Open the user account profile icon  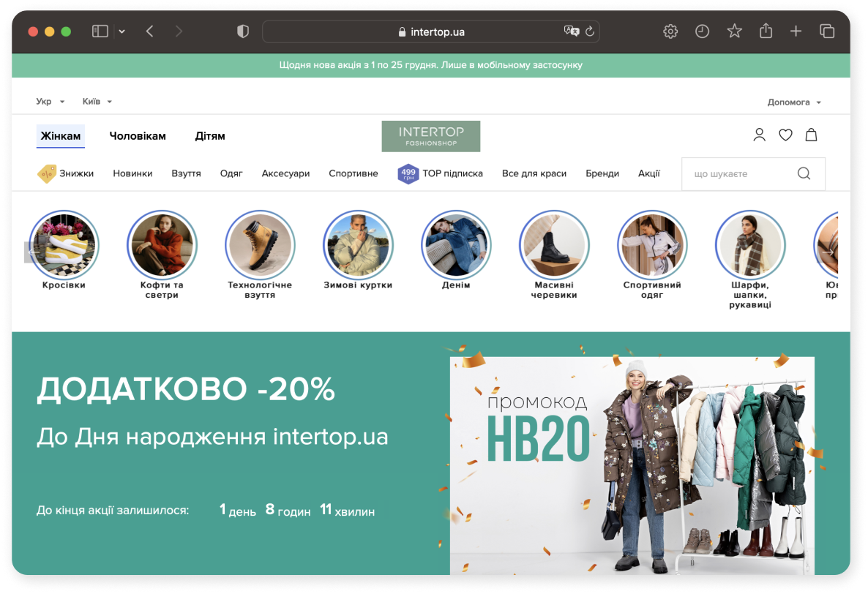tap(759, 135)
